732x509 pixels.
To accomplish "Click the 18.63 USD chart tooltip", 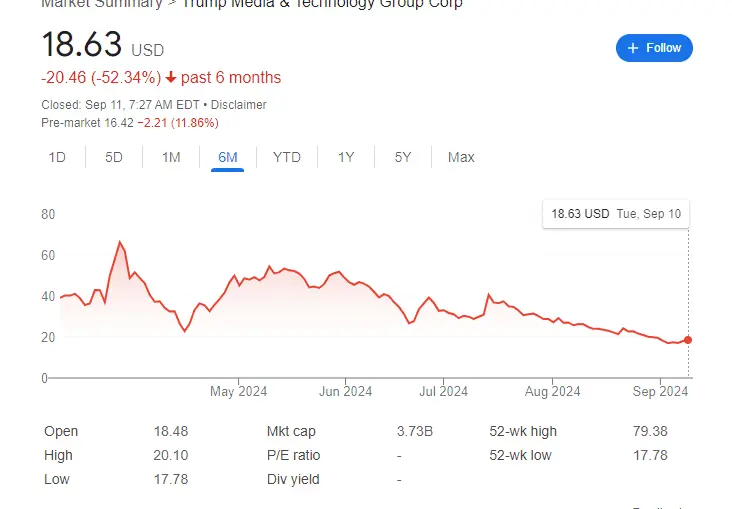I will (617, 213).
